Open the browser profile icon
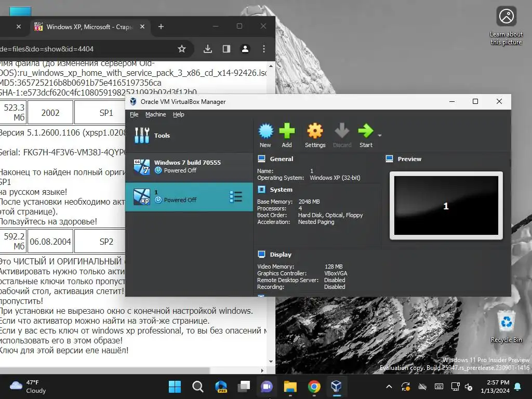The height and width of the screenshot is (399, 532). pos(245,49)
